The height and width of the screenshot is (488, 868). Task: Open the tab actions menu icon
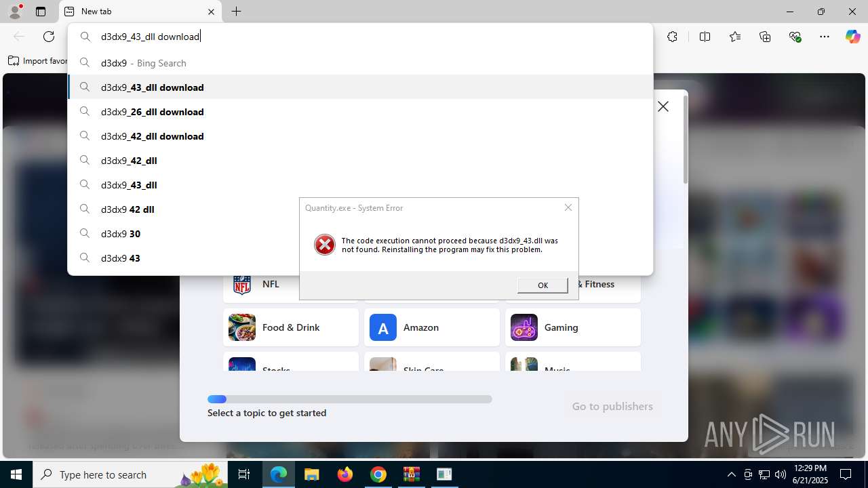[x=41, y=12]
